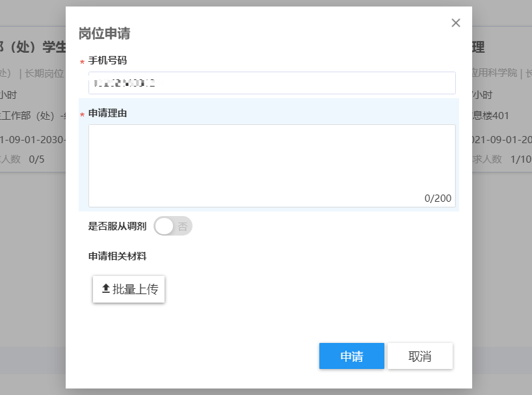Click the 长期岗位 tag on left card
This screenshot has width=532, height=395.
pos(44,73)
